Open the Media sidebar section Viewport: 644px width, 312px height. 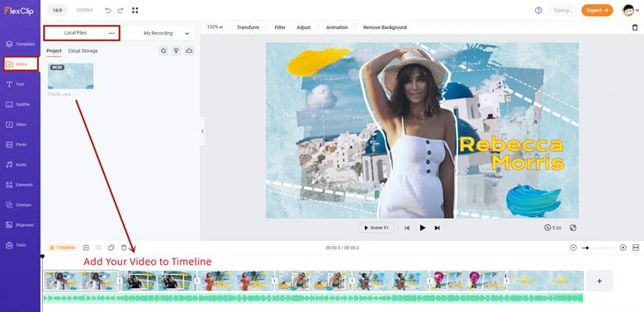[x=21, y=64]
